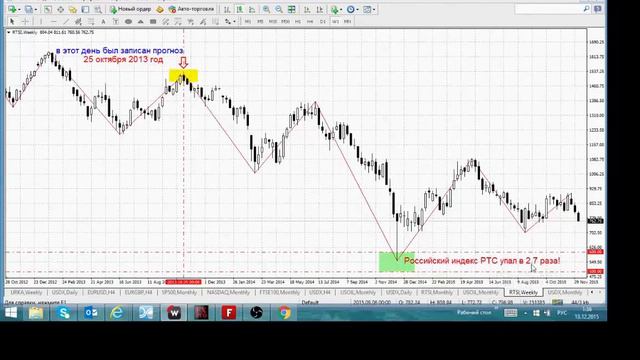Tile chart windows

tap(291, 9)
